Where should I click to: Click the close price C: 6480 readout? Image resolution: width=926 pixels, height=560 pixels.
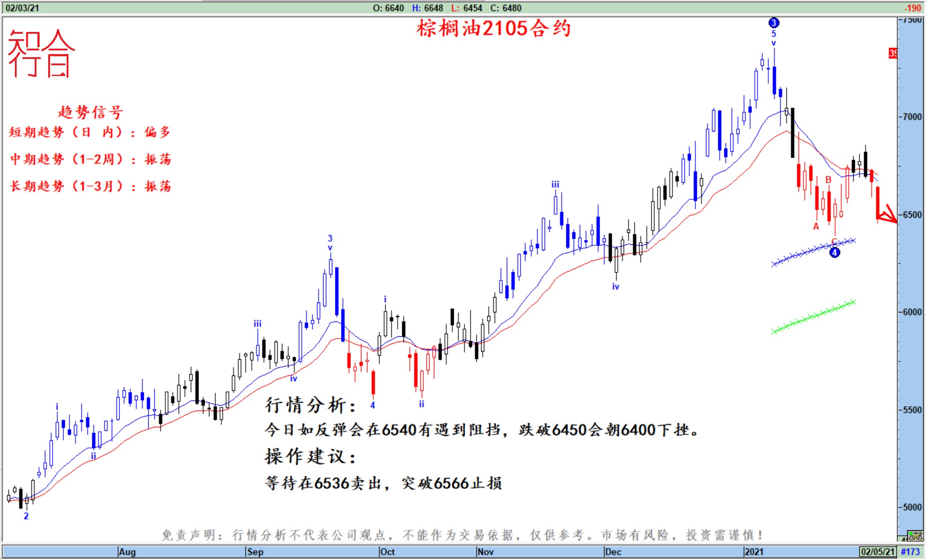[x=506, y=8]
